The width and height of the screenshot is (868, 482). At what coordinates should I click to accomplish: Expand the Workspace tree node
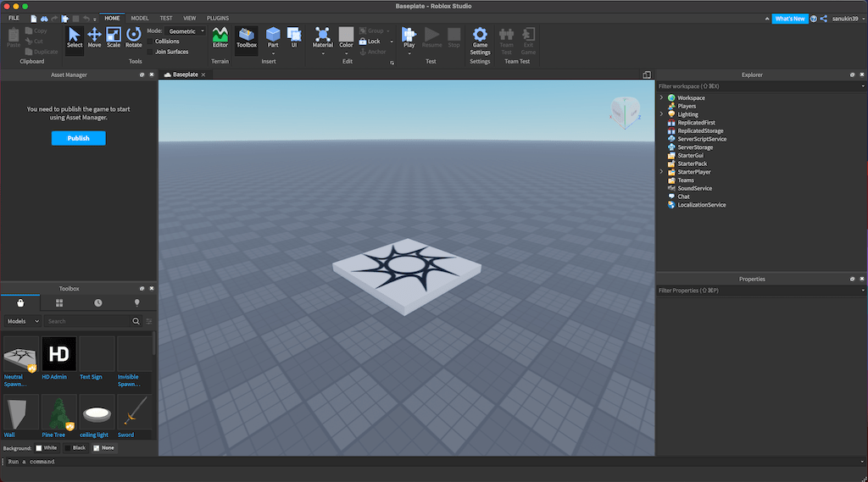[x=661, y=97]
